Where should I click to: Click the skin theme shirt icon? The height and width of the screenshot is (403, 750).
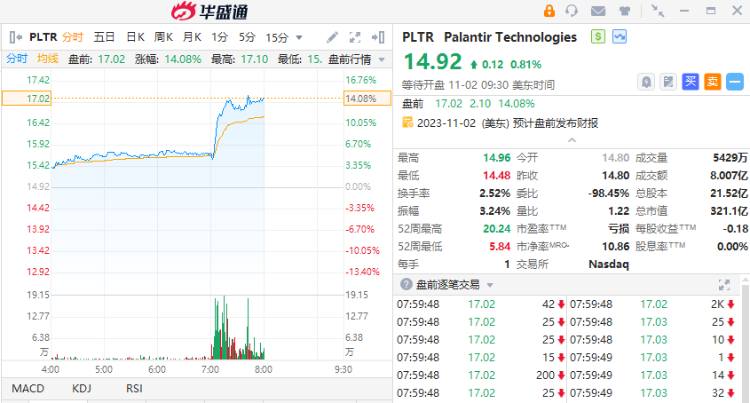(623, 11)
